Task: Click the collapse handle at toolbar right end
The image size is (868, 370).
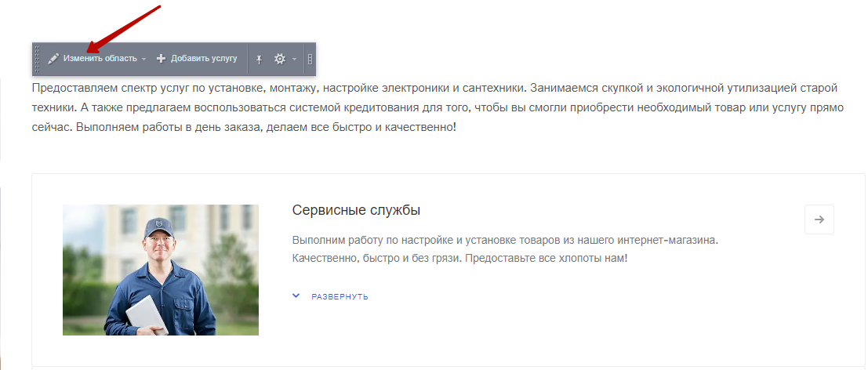Action: click(x=310, y=59)
